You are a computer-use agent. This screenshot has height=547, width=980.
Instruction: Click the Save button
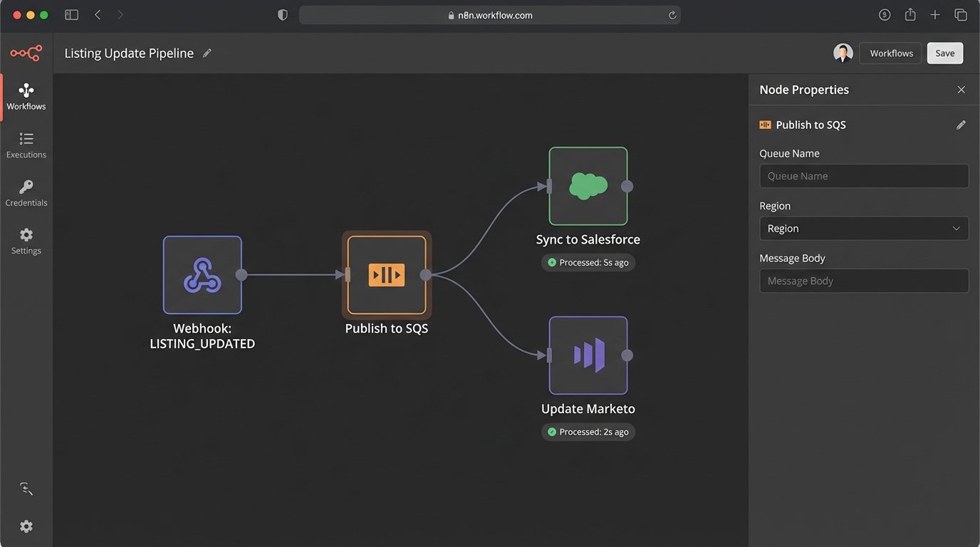pyautogui.click(x=944, y=53)
